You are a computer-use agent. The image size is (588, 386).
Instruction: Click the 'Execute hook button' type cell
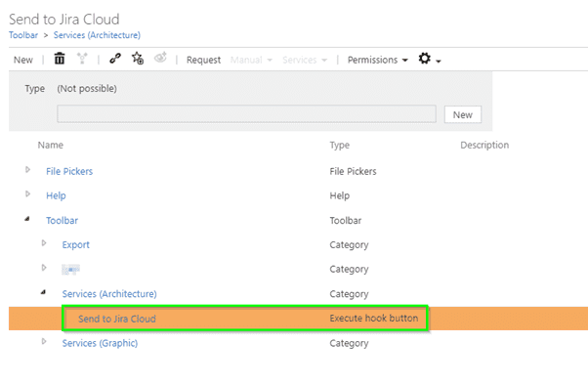[374, 319]
